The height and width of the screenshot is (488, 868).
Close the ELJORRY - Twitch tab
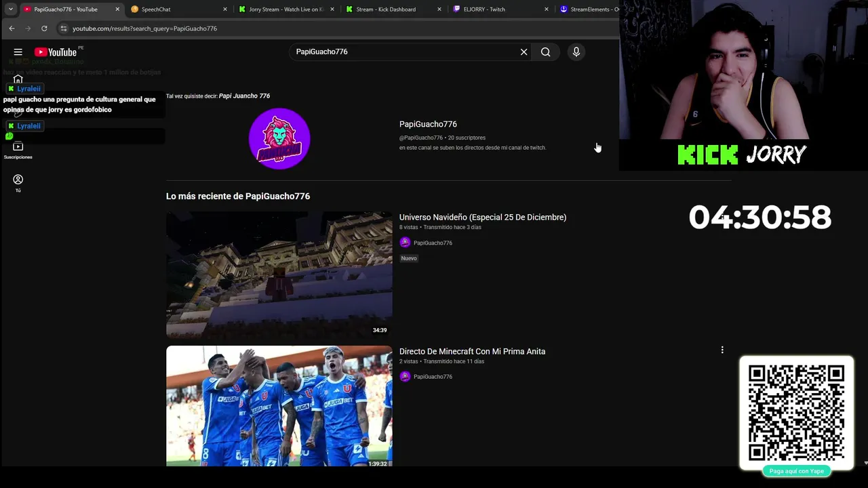click(x=547, y=9)
